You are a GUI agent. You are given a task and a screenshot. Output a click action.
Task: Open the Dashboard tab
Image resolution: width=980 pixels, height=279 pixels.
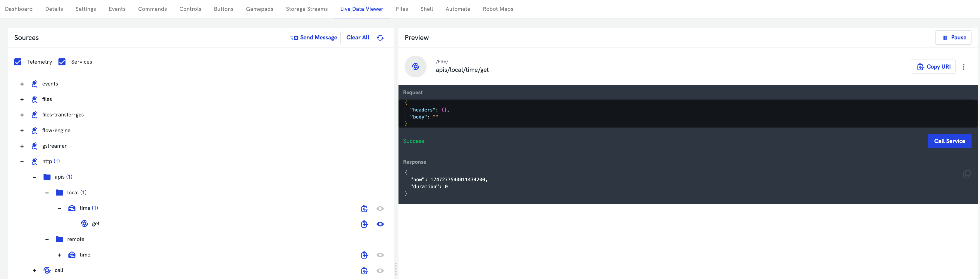point(19,9)
